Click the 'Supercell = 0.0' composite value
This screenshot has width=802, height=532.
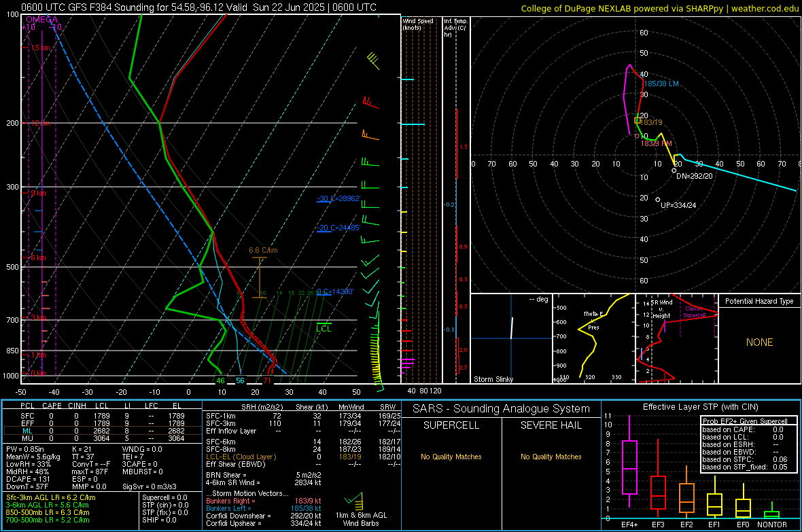pyautogui.click(x=164, y=497)
